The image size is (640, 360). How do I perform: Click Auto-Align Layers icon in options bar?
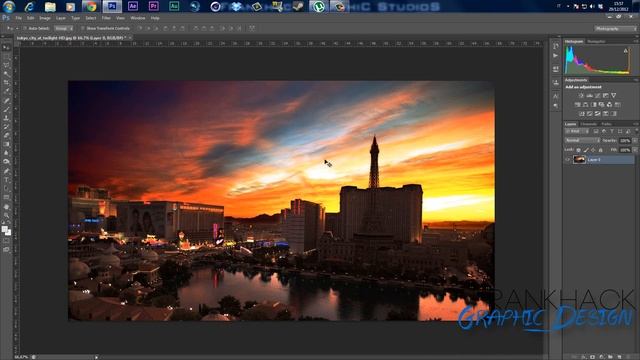tap(252, 28)
